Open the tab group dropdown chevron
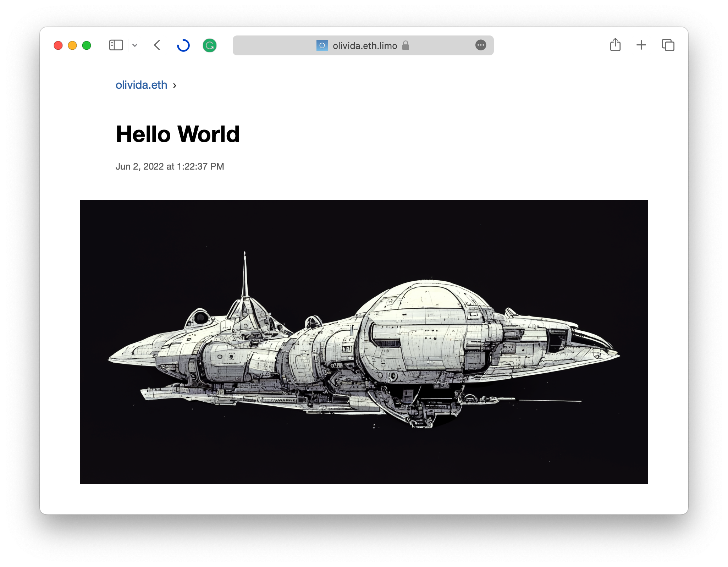The image size is (728, 567). coord(135,45)
